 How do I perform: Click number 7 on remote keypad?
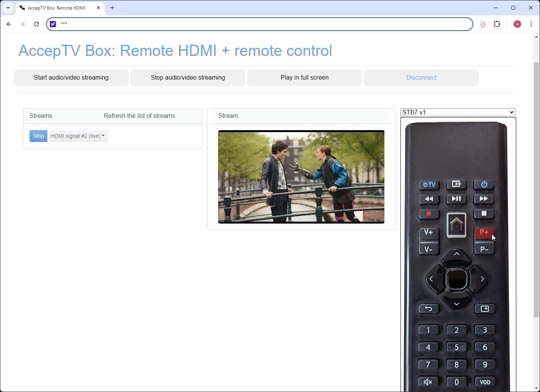428,365
